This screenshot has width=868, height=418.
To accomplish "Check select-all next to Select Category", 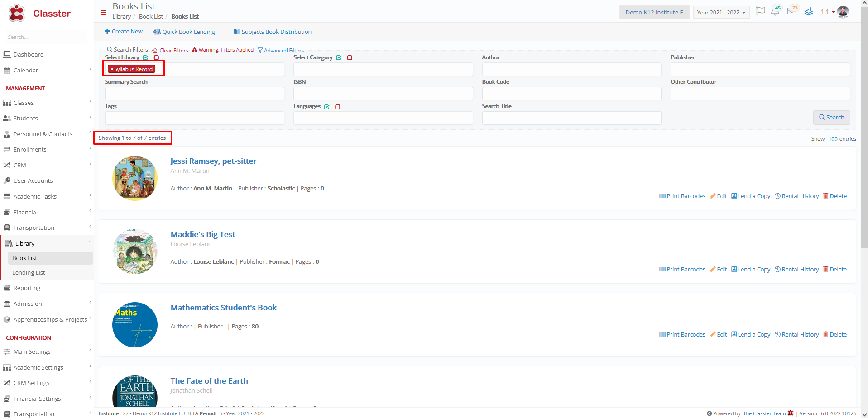I will pos(339,57).
